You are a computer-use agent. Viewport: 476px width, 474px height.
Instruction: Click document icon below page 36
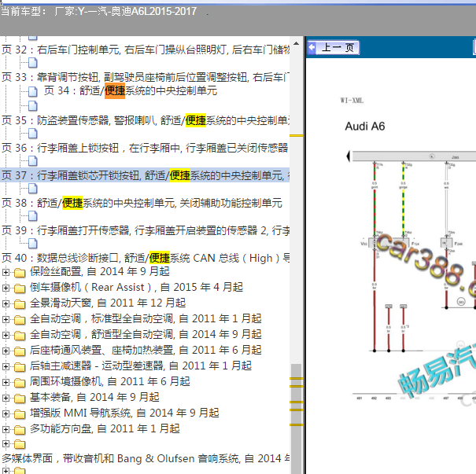point(33,161)
